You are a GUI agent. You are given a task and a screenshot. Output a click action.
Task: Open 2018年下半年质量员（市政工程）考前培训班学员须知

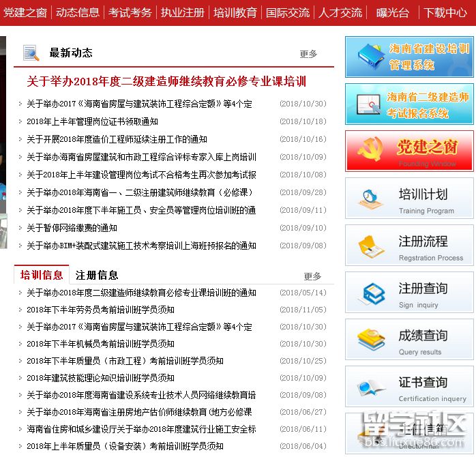(125, 361)
